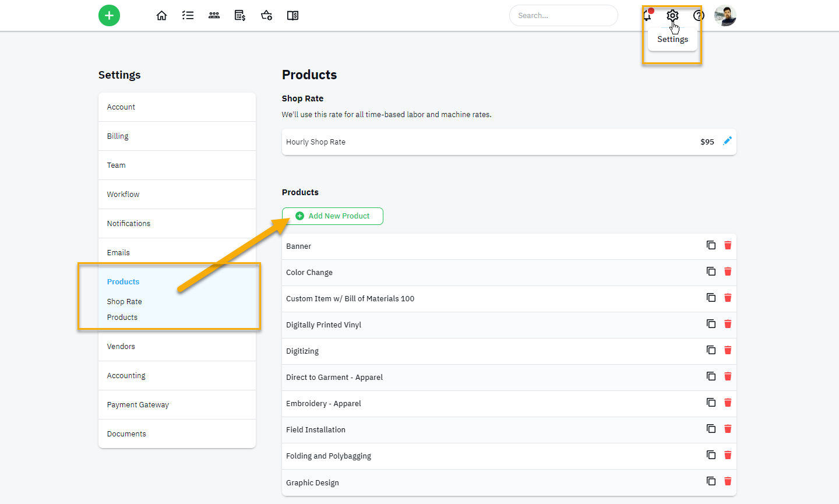Click the Hourly Shop Rate label

[316, 142]
